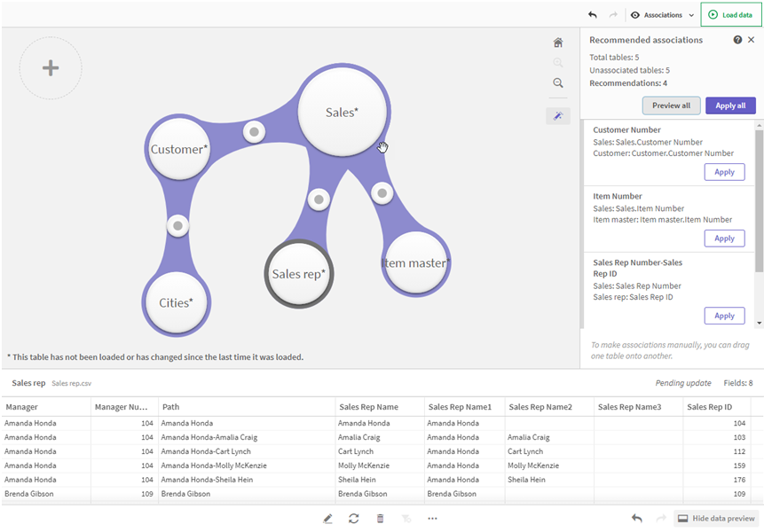Click the connector node between Customer and Cities
764x532 pixels.
point(177,226)
